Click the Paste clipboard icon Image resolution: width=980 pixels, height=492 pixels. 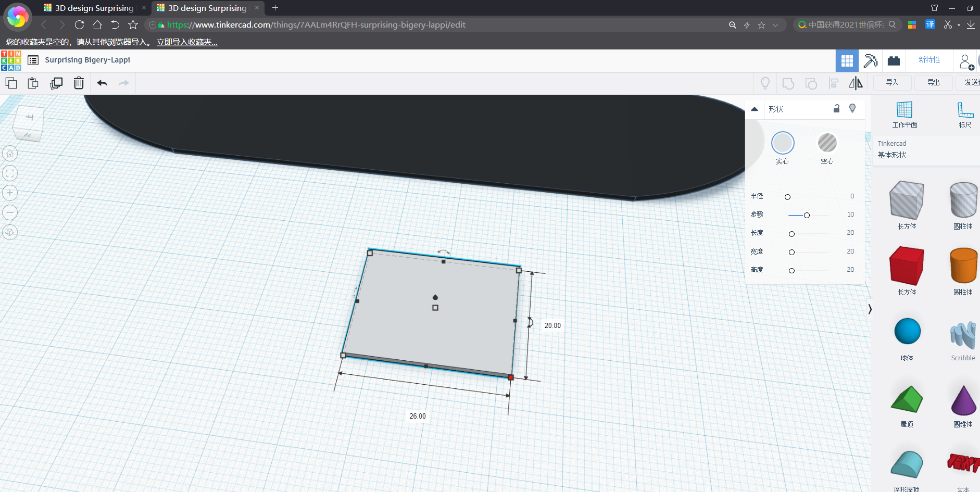point(33,83)
